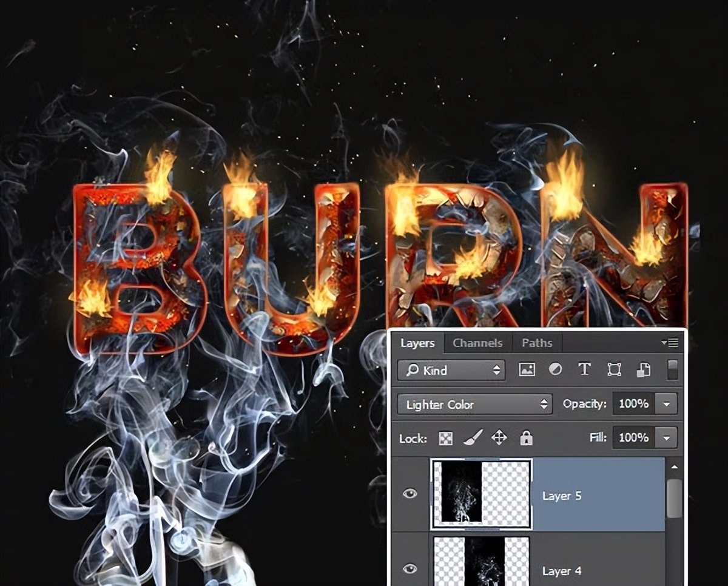Click the Lock all padlock icon

click(x=526, y=438)
